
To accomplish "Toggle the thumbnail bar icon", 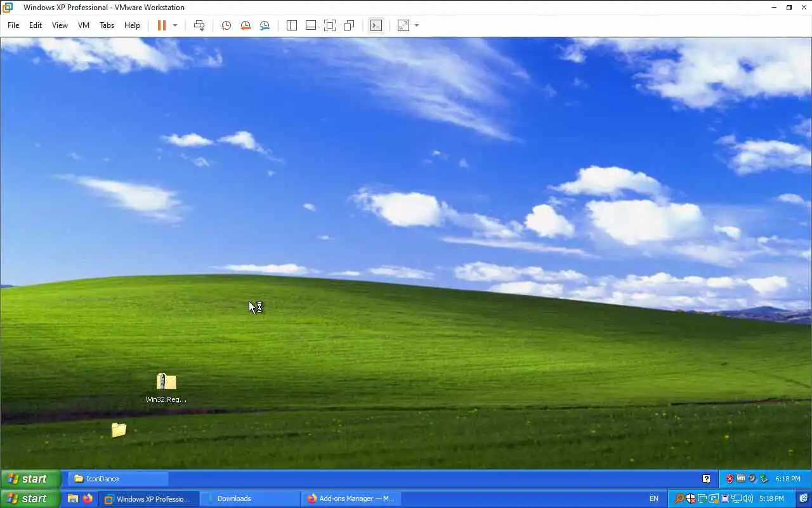I will coord(311,25).
